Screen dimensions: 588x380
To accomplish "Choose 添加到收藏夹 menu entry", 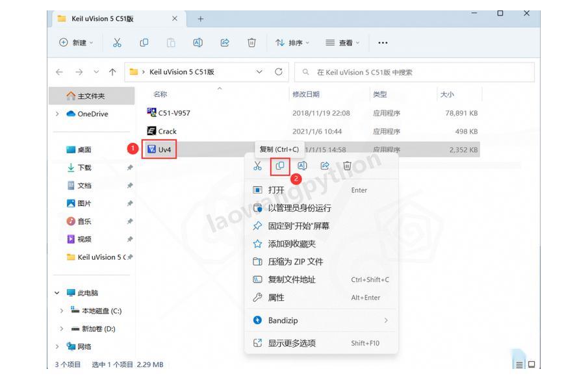I will click(321, 244).
